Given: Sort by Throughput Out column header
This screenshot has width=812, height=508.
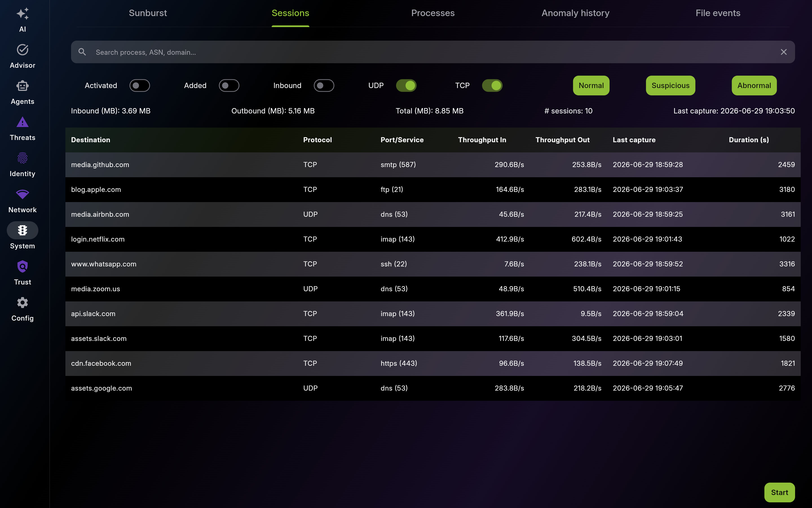Looking at the screenshot, I should [x=562, y=140].
